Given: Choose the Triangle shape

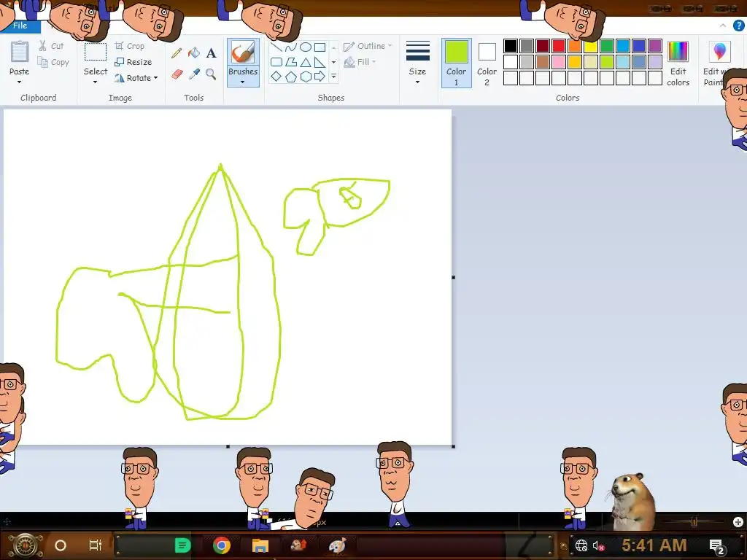Looking at the screenshot, I should pyautogui.click(x=306, y=62).
